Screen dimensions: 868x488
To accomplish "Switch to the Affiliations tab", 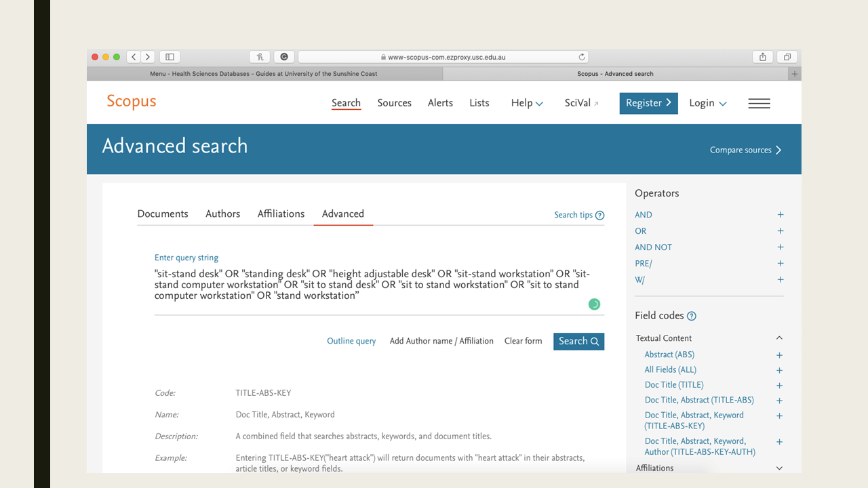I will pos(281,213).
